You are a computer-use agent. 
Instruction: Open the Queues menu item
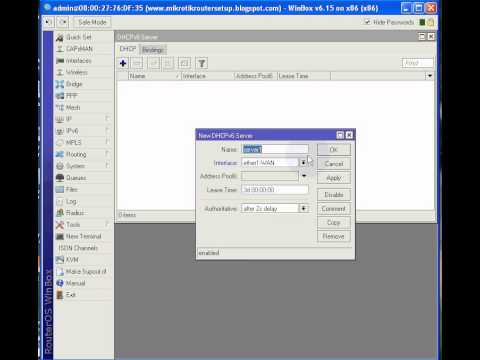(76, 178)
